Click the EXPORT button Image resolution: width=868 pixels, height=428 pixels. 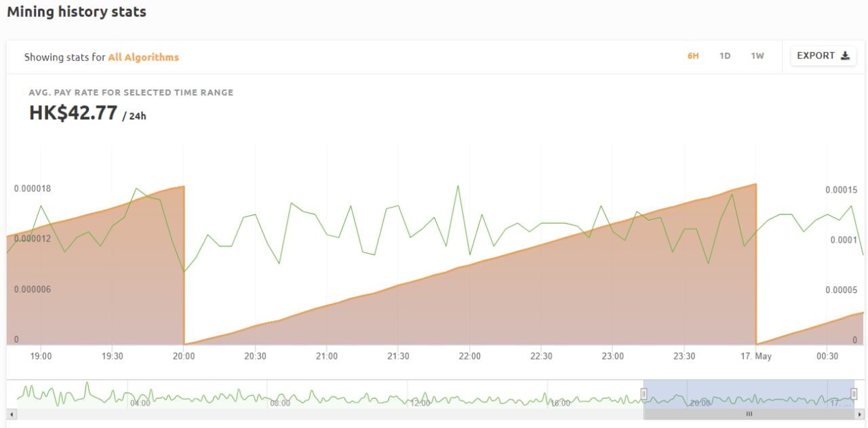[823, 56]
